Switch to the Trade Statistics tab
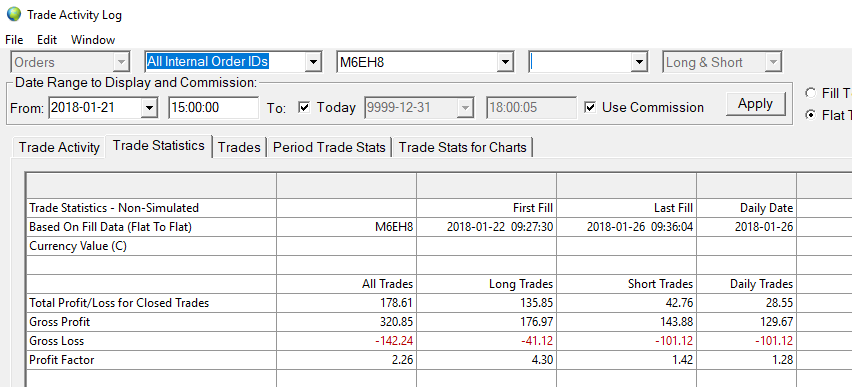This screenshot has height=387, width=852. pos(159,146)
